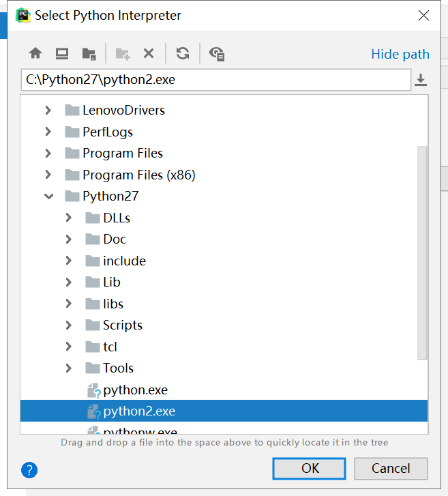The image size is (448, 496).
Task: Expand the PerfLogs folder
Action: (x=48, y=132)
